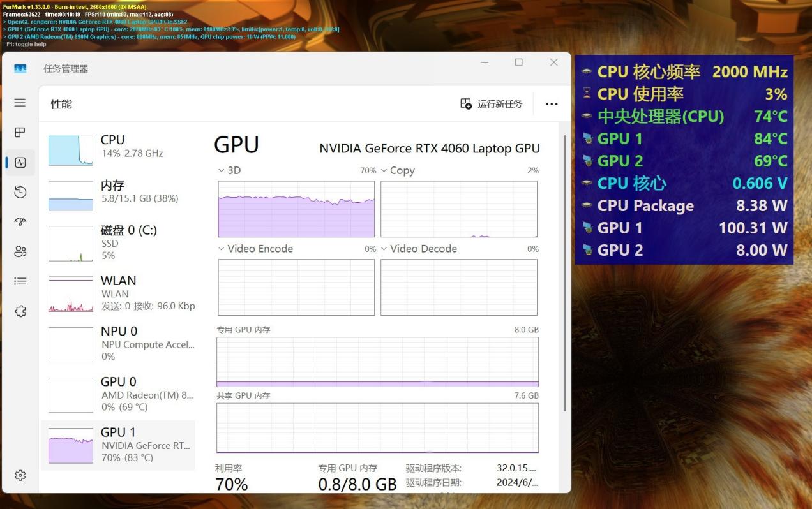This screenshot has width=812, height=509.
Task: Switch to the Users page icon
Action: pyautogui.click(x=20, y=251)
